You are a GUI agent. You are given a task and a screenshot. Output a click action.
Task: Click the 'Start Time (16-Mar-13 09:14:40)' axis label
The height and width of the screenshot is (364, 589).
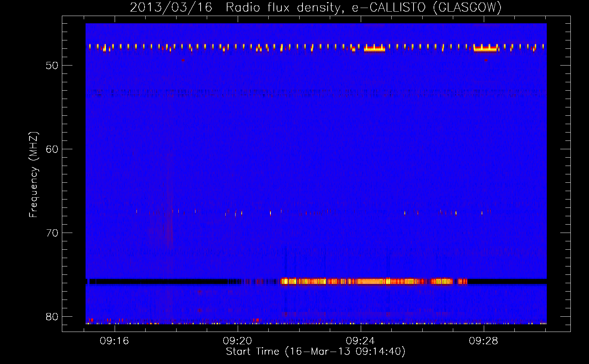tap(316, 352)
